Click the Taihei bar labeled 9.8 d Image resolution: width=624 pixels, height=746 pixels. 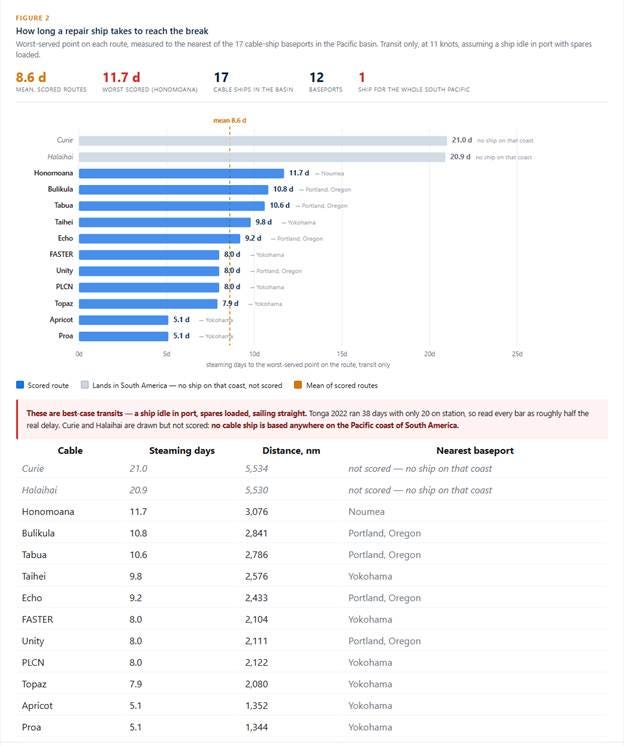(x=165, y=222)
